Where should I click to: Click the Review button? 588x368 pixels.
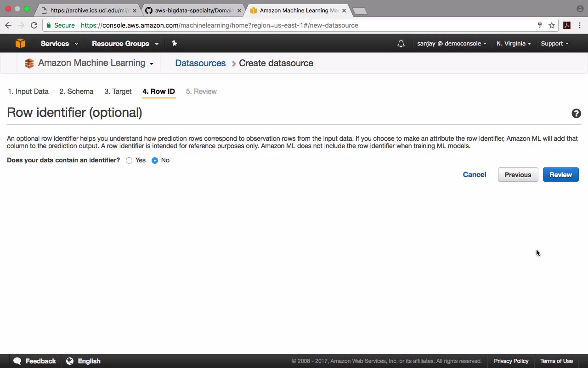click(561, 175)
